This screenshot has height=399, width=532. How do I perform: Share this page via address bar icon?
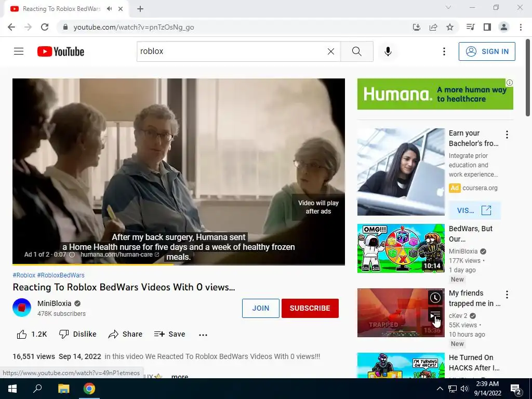tap(433, 27)
